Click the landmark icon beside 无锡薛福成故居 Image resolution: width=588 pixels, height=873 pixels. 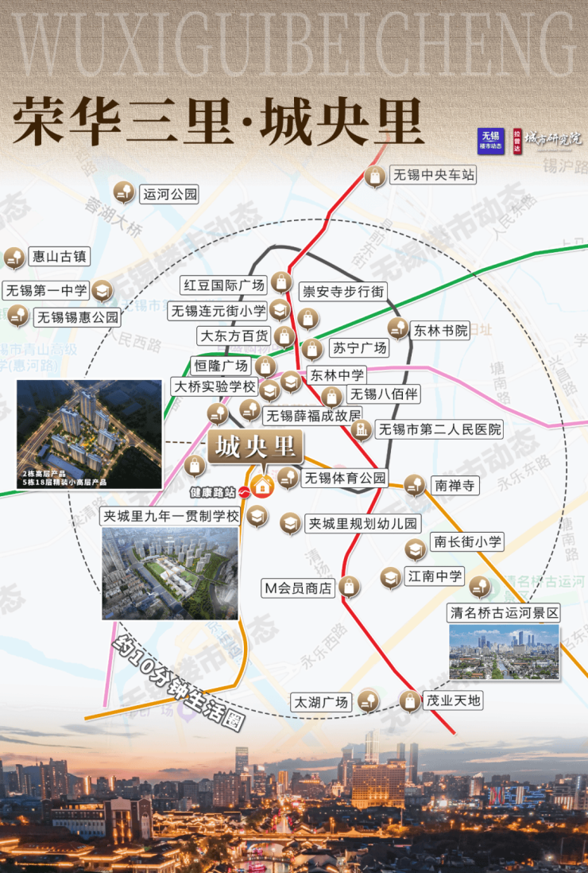(x=250, y=410)
